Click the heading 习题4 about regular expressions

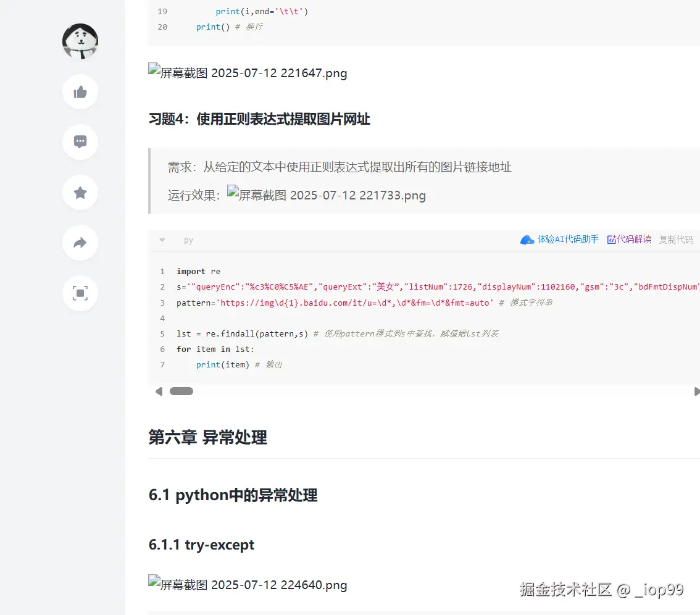point(259,119)
